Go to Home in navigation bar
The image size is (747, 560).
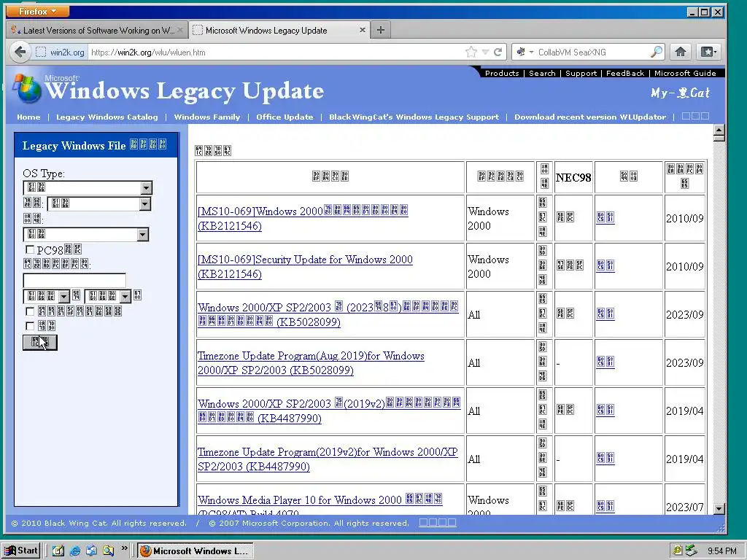click(x=28, y=117)
